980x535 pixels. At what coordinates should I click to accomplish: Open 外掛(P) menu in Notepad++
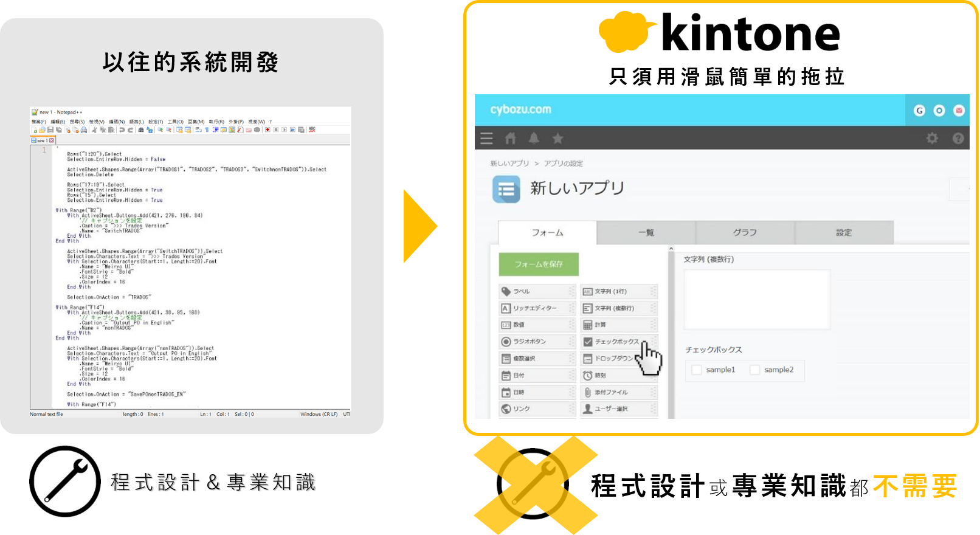coord(236,122)
